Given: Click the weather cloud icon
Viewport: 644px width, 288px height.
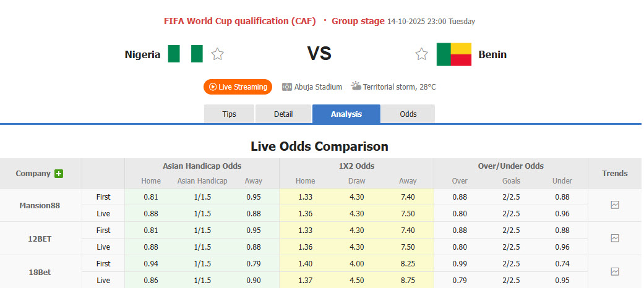Looking at the screenshot, I should 356,87.
